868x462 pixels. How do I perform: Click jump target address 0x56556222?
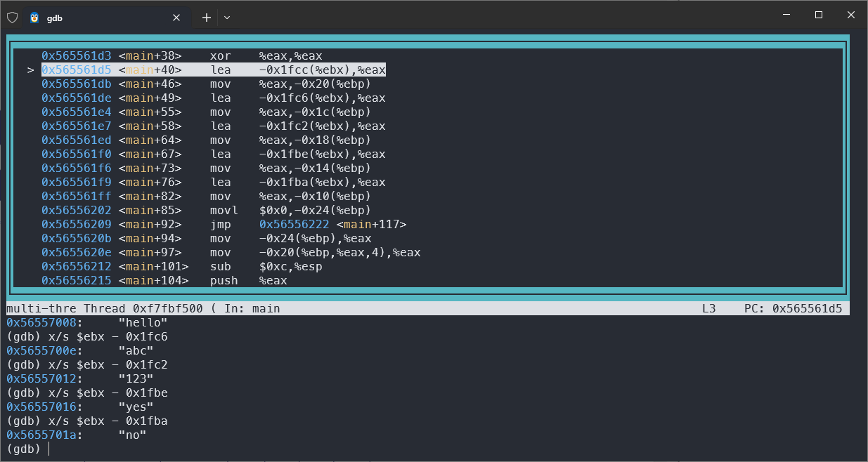[x=294, y=225]
